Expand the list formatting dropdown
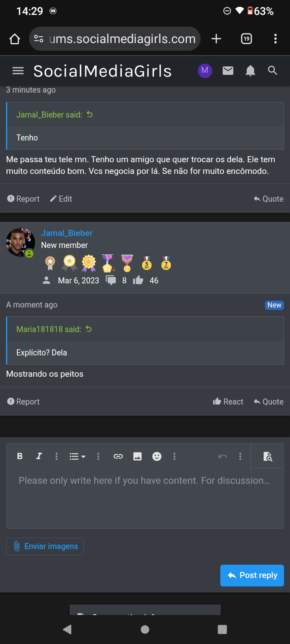290x644 pixels. point(77,456)
